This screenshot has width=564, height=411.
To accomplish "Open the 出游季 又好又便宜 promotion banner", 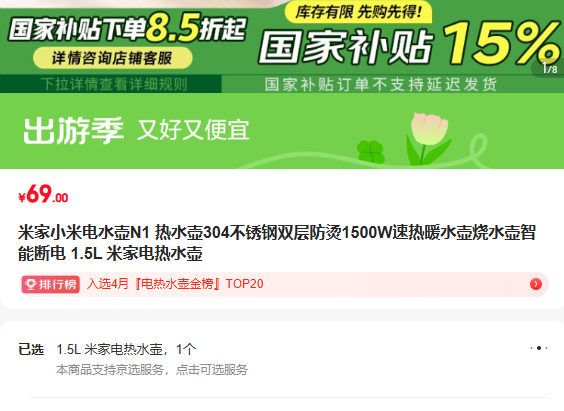I will coord(282,131).
